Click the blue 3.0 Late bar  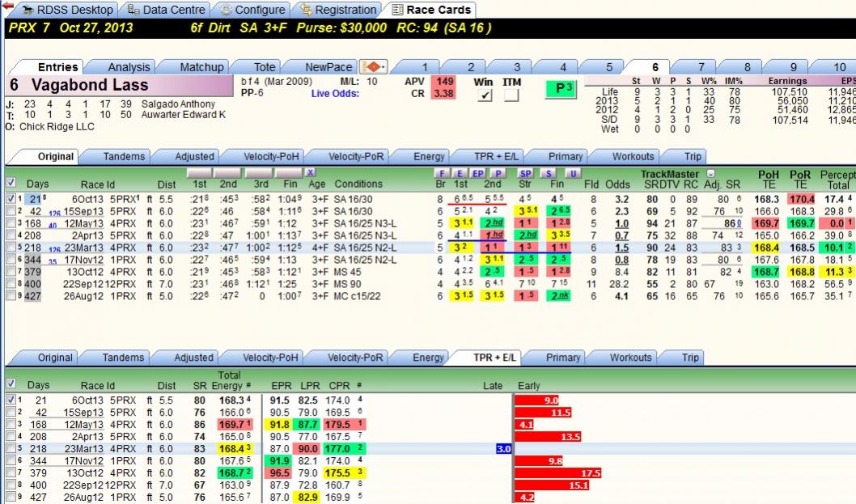pos(503,449)
